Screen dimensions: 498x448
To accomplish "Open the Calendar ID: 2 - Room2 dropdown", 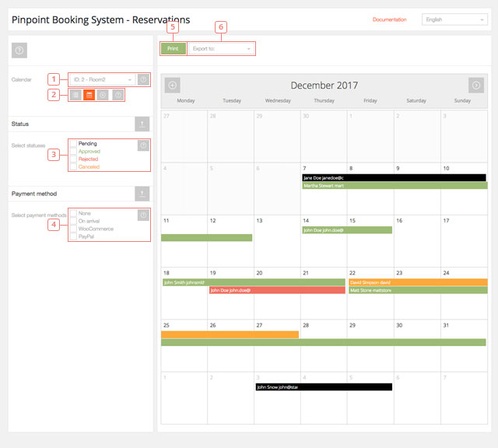I will pyautogui.click(x=102, y=79).
